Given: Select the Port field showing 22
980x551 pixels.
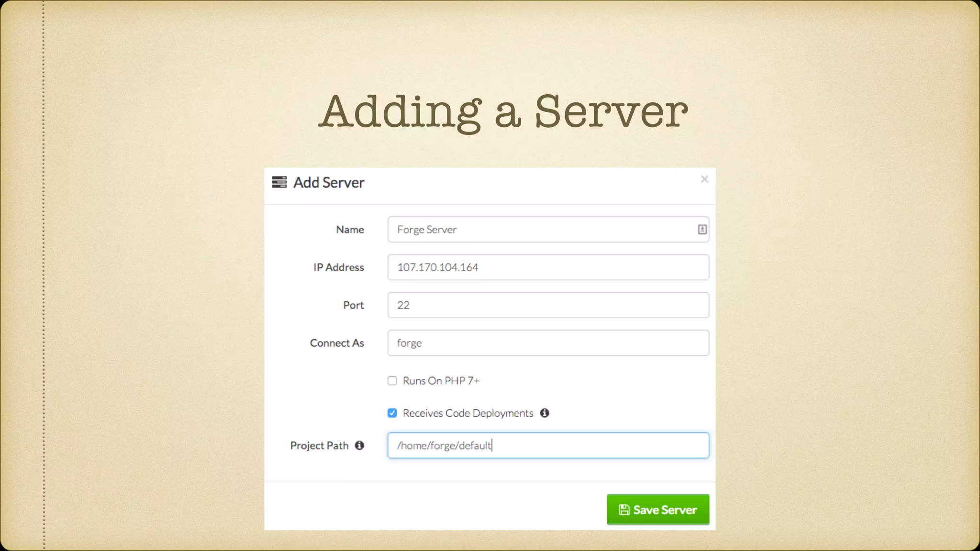Looking at the screenshot, I should (548, 305).
